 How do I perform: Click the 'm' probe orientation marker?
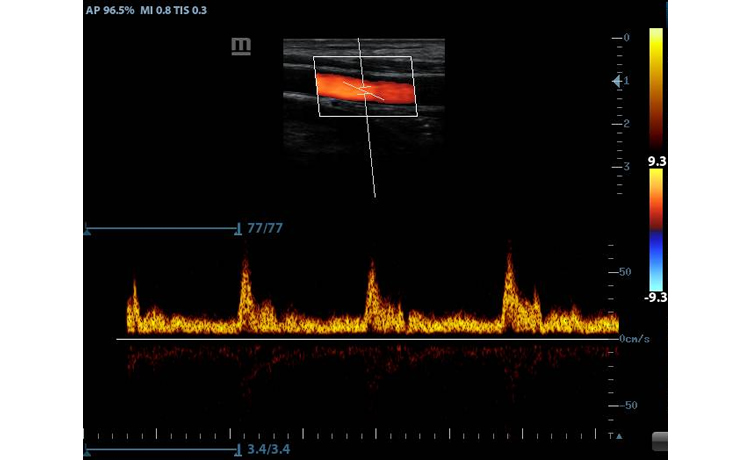click(241, 47)
